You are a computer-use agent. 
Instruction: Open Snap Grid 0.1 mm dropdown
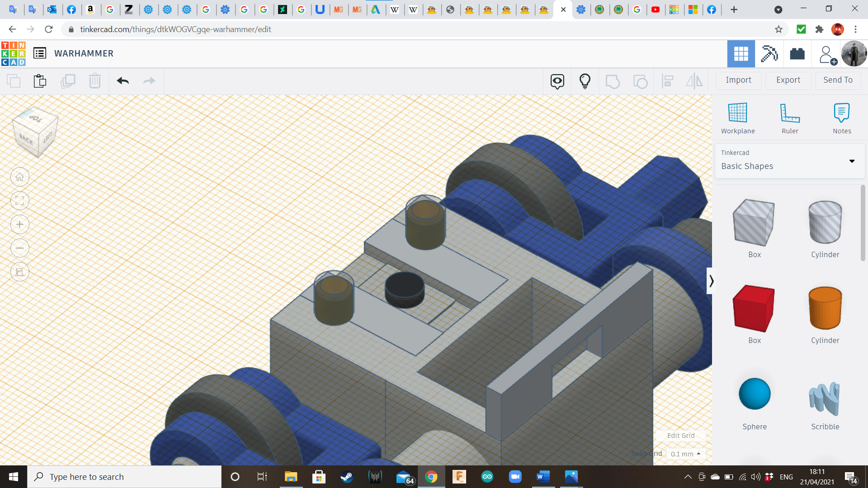click(x=686, y=454)
